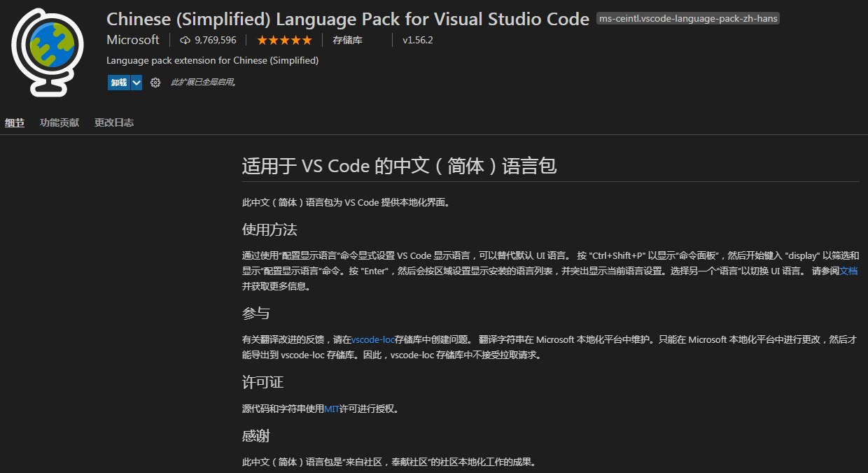This screenshot has width=868, height=473.
Task: Click the 感谢 heading
Action: [256, 436]
